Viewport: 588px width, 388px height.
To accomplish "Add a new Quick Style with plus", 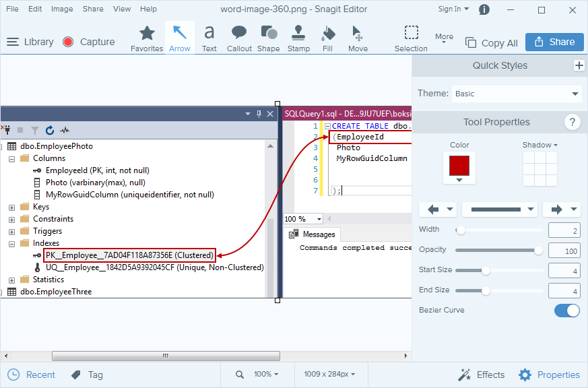I will pyautogui.click(x=579, y=65).
